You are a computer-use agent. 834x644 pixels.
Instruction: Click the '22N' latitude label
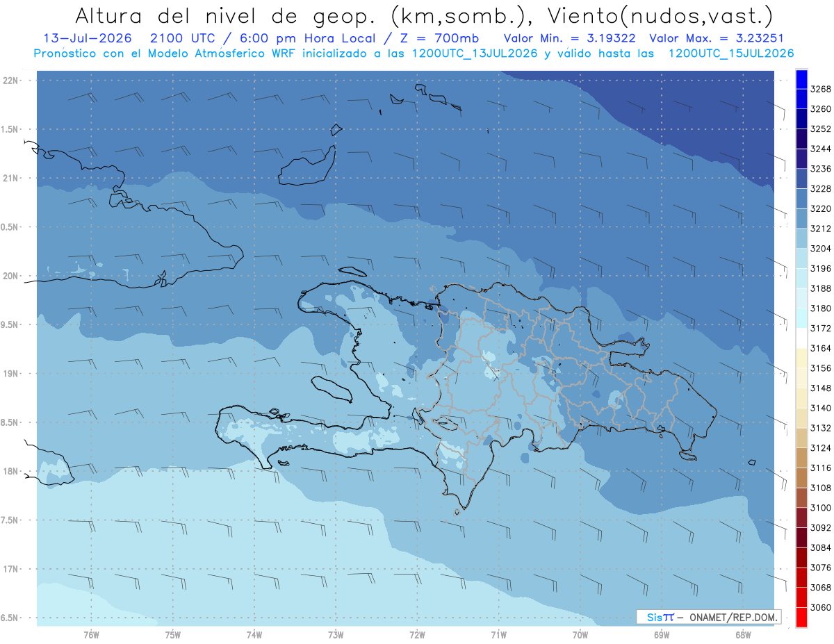coord(10,81)
